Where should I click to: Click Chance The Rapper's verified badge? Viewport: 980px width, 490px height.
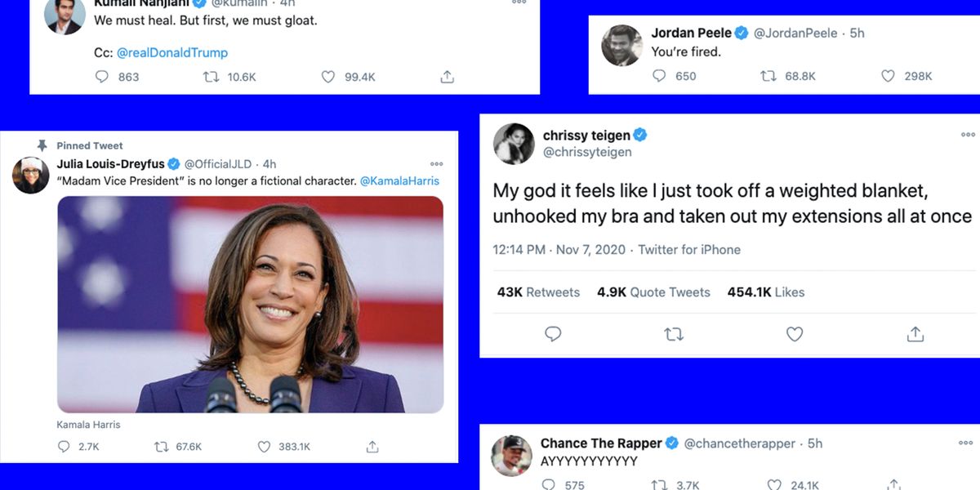point(671,443)
